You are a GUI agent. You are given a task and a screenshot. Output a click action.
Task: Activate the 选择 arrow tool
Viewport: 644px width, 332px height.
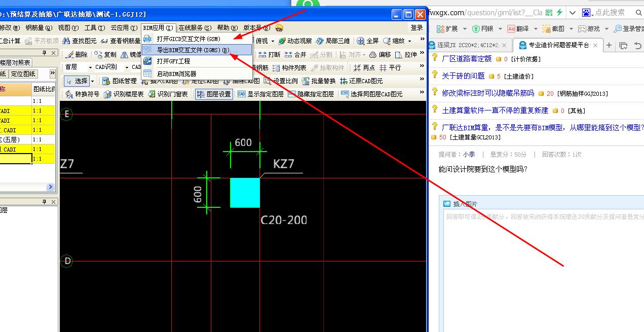click(76, 81)
